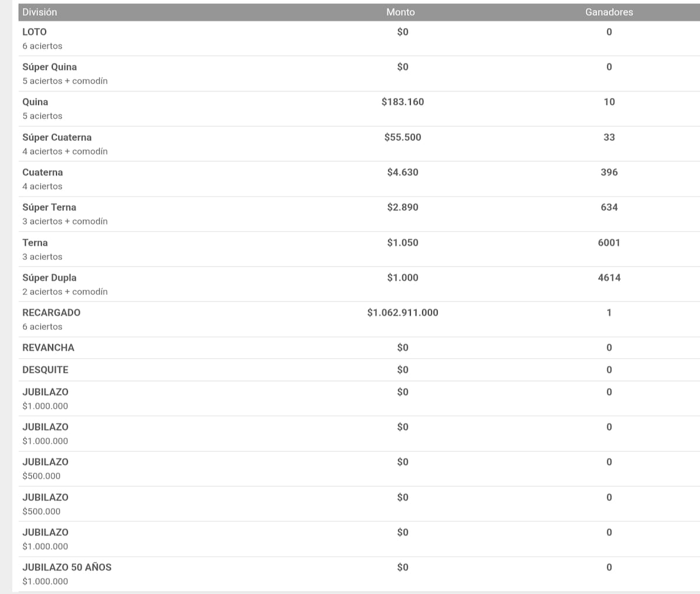Select the RECARGADO division label
The image size is (700, 594).
(x=51, y=312)
